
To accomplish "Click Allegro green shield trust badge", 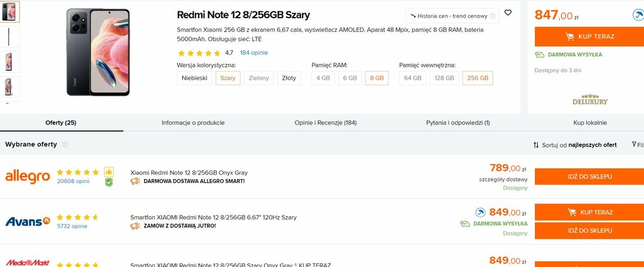I will pyautogui.click(x=108, y=182).
